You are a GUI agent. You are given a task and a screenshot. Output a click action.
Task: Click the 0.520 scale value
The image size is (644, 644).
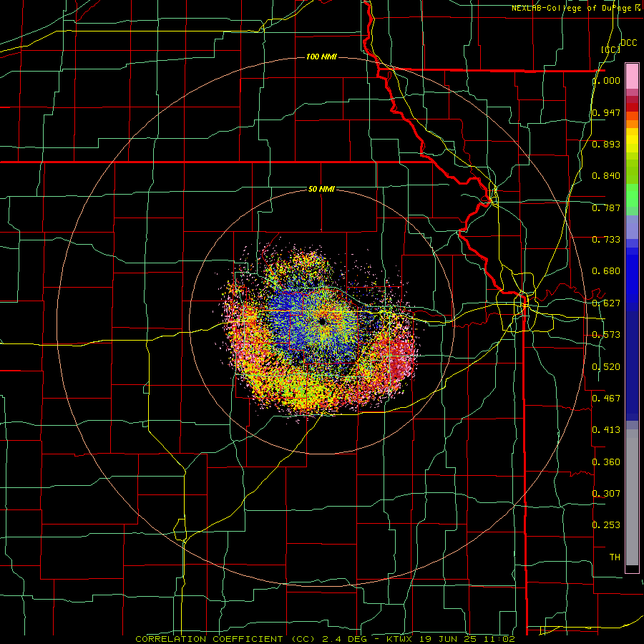tap(606, 367)
